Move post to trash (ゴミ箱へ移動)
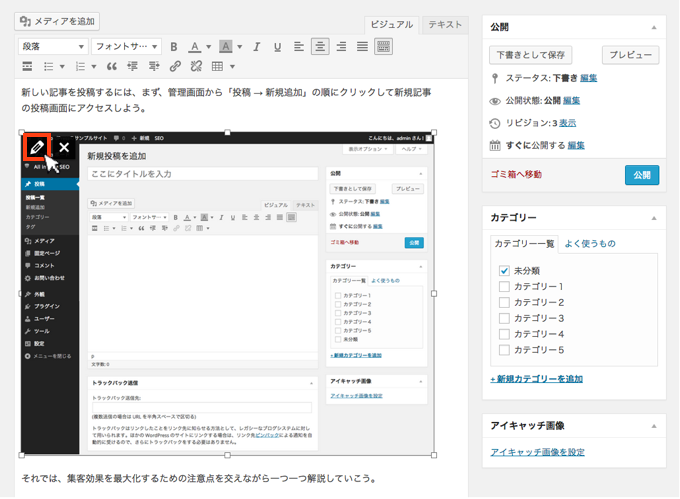Image resolution: width=680 pixels, height=499 pixels. pyautogui.click(x=516, y=175)
